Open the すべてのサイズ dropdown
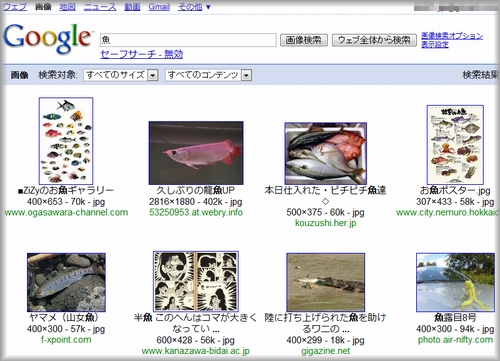Viewport: 500px width, 361px height. 121,75
